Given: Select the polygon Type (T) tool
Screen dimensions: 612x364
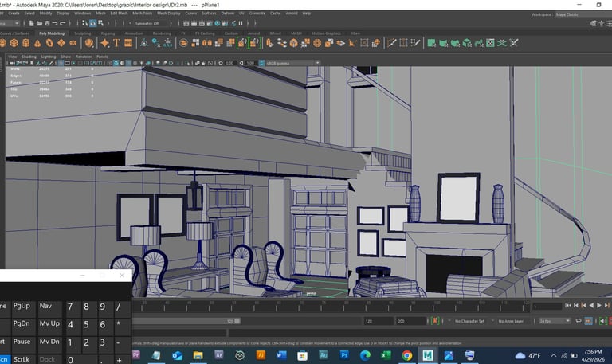Looking at the screenshot, I should click(x=116, y=43).
